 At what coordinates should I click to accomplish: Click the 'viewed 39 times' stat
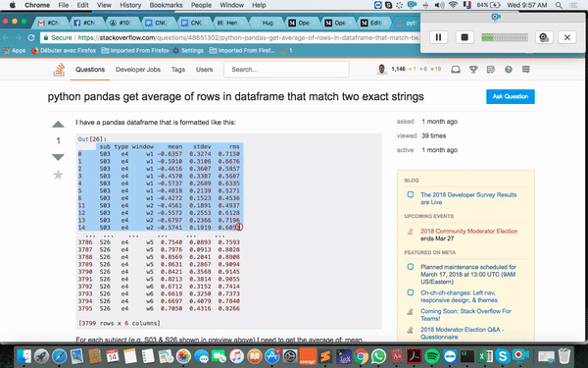tap(421, 135)
